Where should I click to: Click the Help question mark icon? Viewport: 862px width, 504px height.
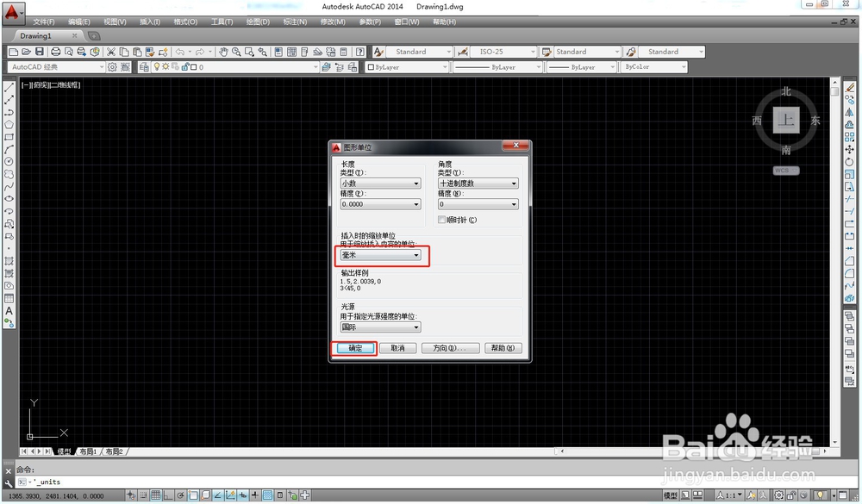(x=360, y=52)
